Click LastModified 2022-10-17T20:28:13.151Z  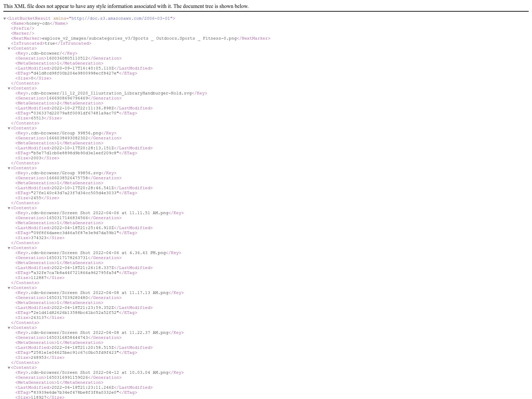83,148
